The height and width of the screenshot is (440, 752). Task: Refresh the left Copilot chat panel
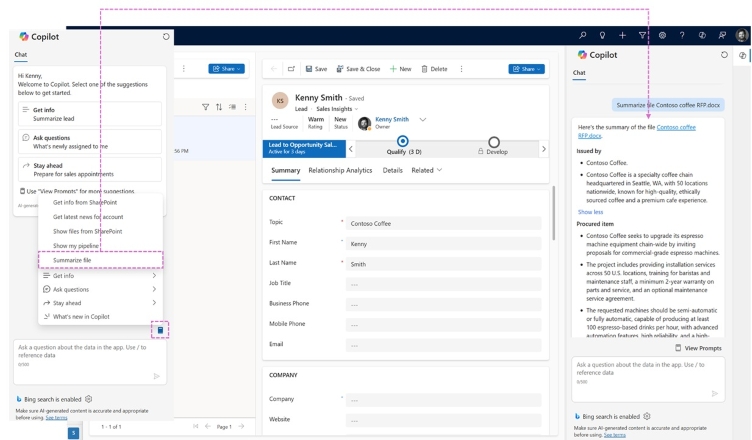point(166,36)
